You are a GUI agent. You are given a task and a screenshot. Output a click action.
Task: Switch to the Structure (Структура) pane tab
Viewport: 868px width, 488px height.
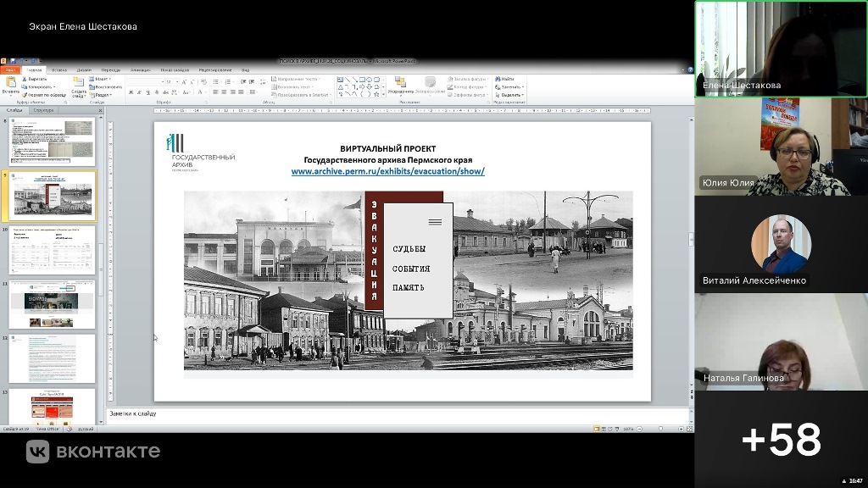43,109
